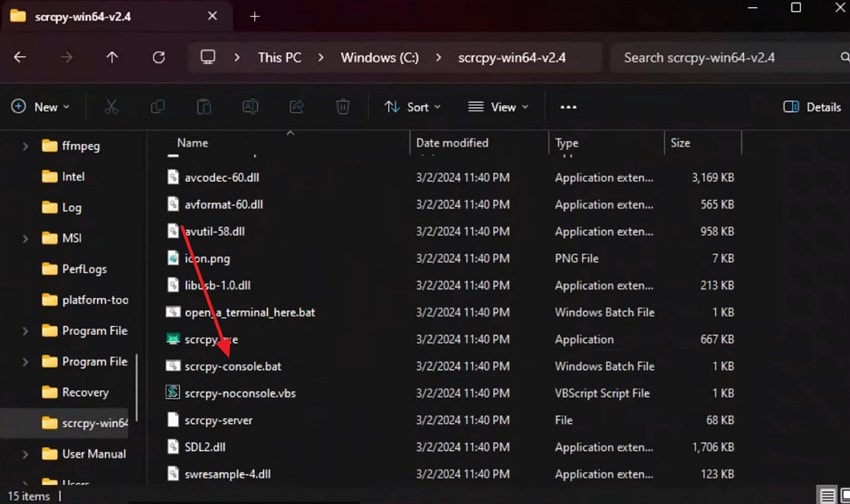
Task: Select the swresample-4.dll file
Action: [227, 474]
